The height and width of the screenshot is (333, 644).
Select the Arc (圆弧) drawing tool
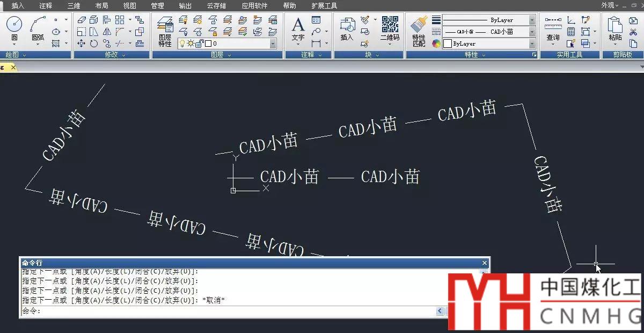click(38, 28)
